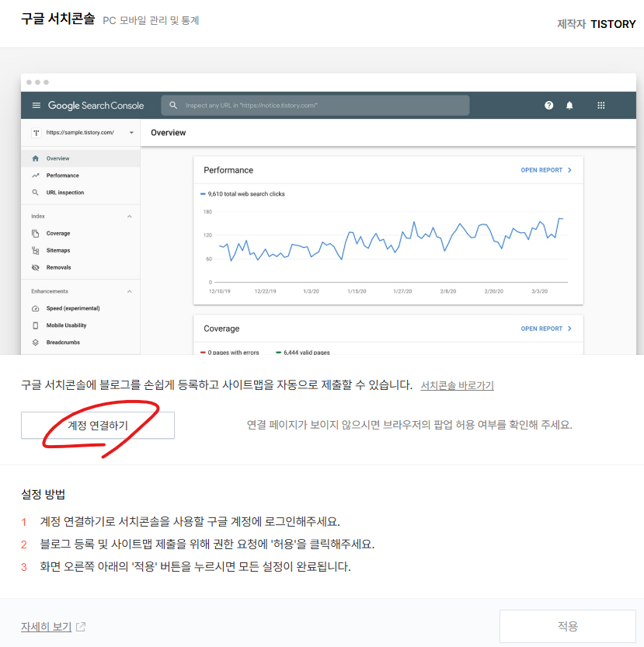Viewport: 644px width, 647px height.
Task: Click the 설정 방법 heading
Action: click(43, 494)
